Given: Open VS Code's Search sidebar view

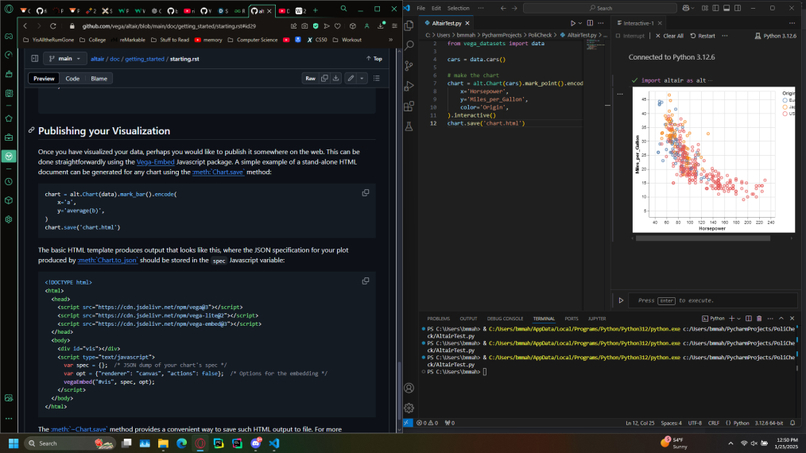Looking at the screenshot, I should (x=409, y=46).
